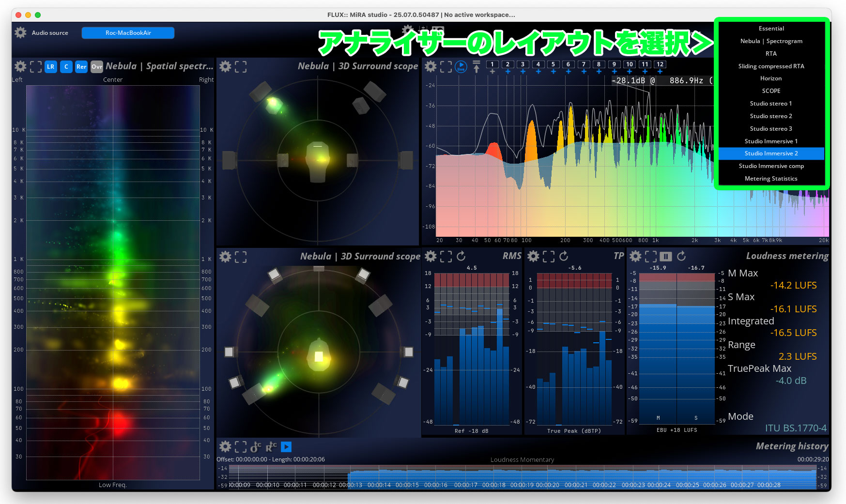Screen dimensions: 846x504
Task: Toggle the LR channel button
Action: pos(51,67)
